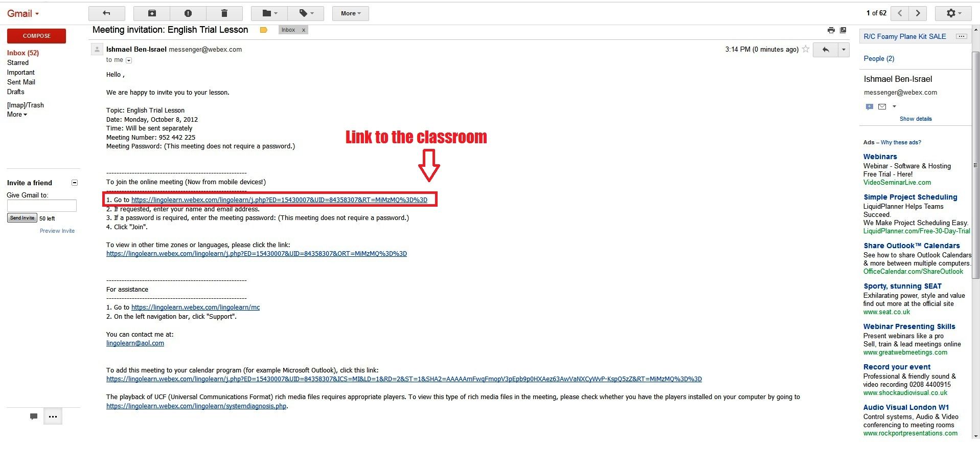Open the More actions dropdown in toolbar

coord(351,13)
